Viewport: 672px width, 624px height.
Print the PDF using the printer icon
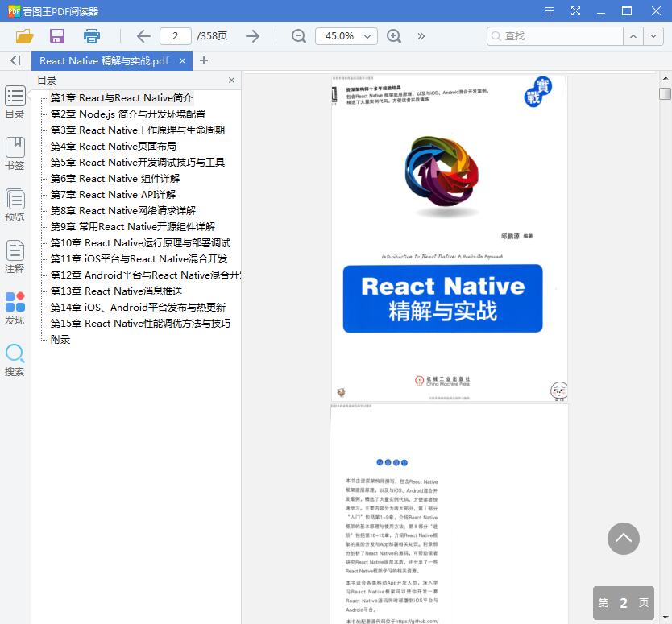point(90,36)
